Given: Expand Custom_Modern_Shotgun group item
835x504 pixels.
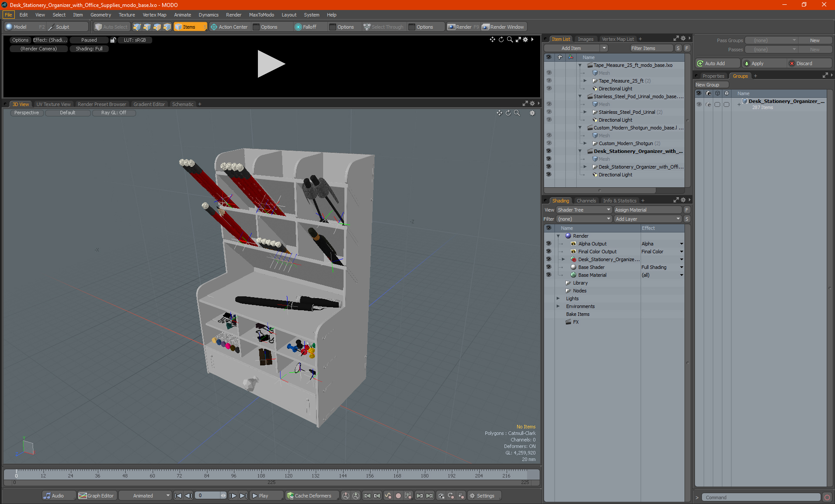Looking at the screenshot, I should pyautogui.click(x=585, y=143).
